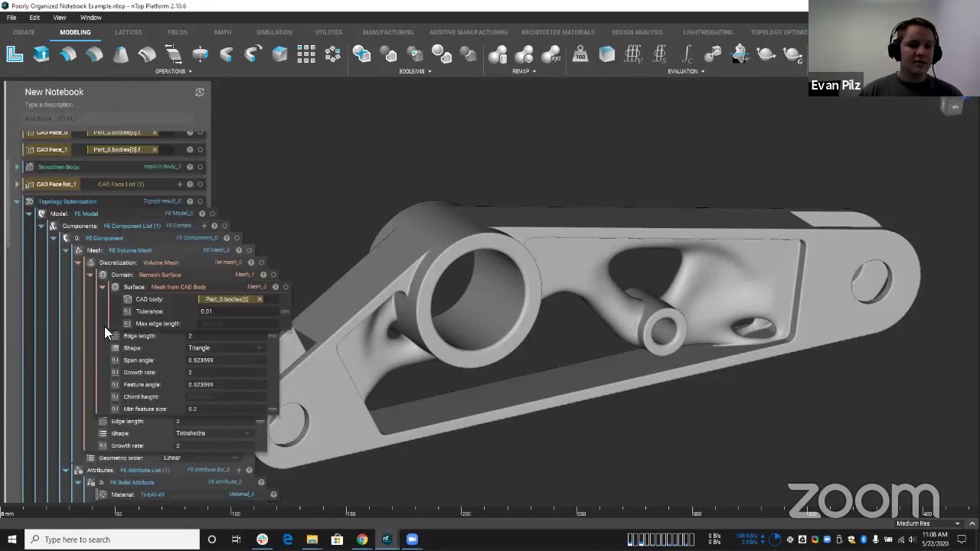Switch to the Design Analysis tab
Screen dimensions: 980x551
[x=637, y=32]
